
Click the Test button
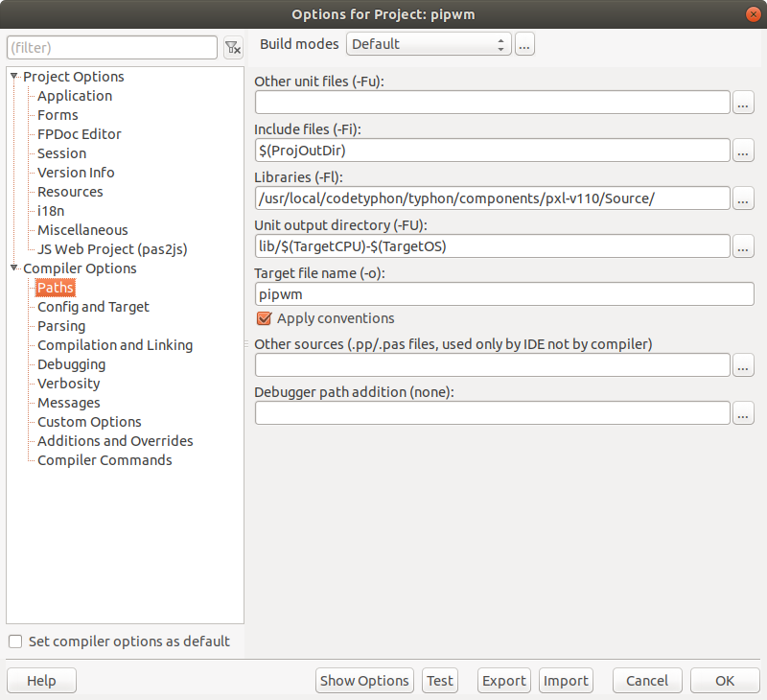[x=440, y=681]
